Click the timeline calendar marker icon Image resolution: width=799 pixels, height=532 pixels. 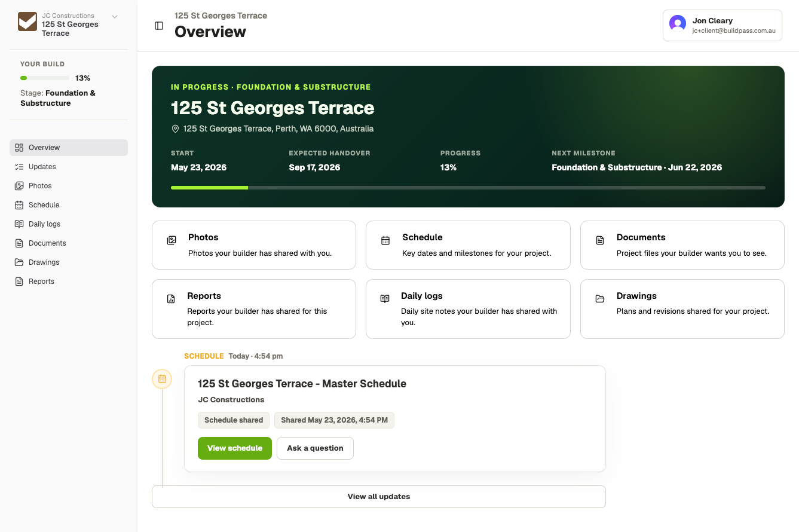click(x=162, y=379)
